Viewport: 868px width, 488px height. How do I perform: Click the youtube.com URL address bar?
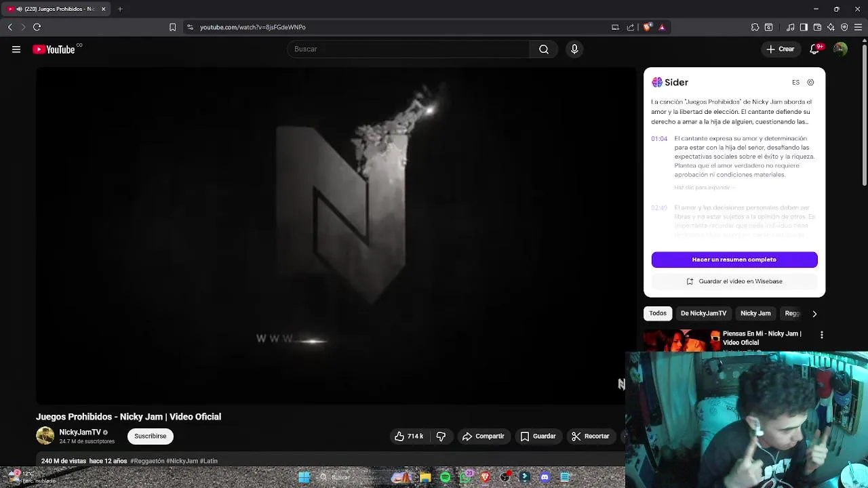click(x=400, y=27)
